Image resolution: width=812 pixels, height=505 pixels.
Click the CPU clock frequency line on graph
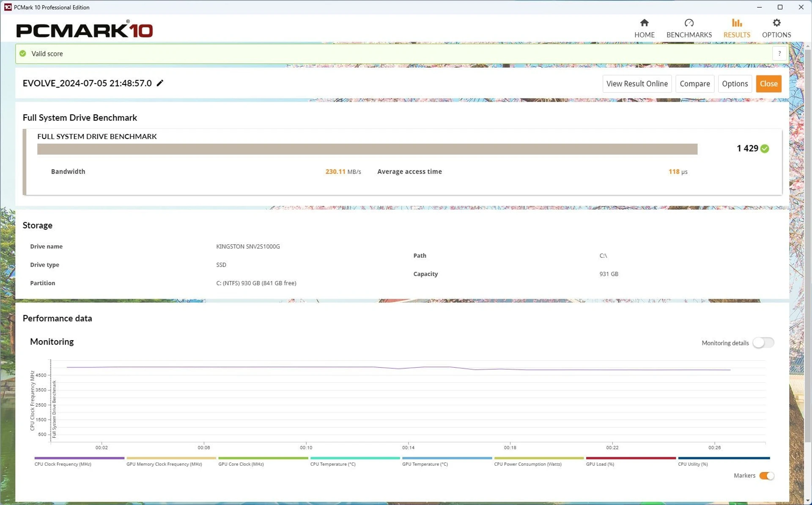pos(398,368)
